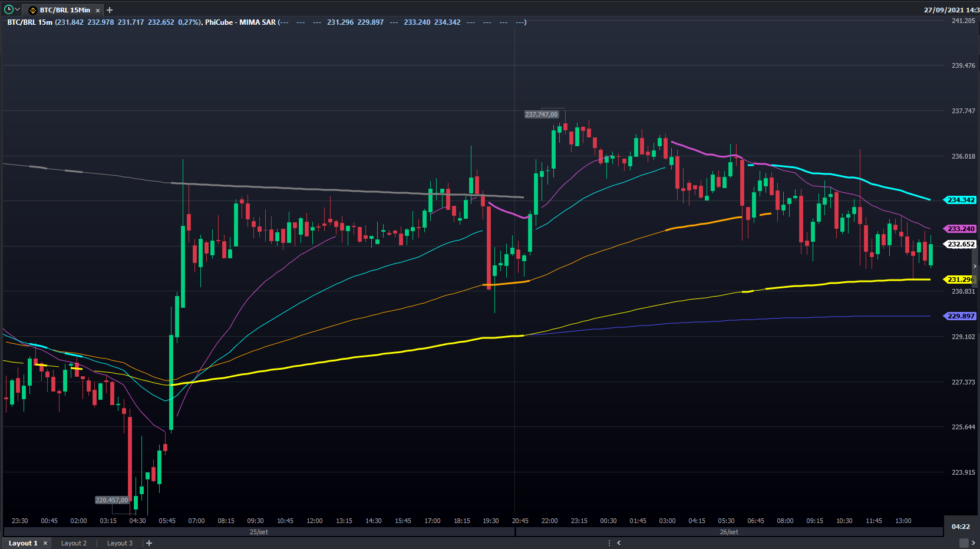Click the 04:30 time axis label
Screen dimensions: 980x549
pyautogui.click(x=137, y=521)
